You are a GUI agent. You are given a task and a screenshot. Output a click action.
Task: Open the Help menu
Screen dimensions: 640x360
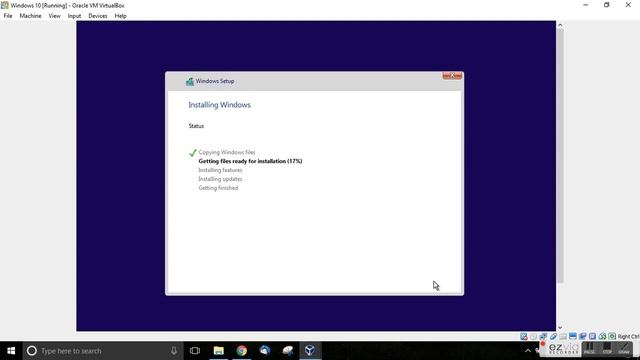coord(120,16)
